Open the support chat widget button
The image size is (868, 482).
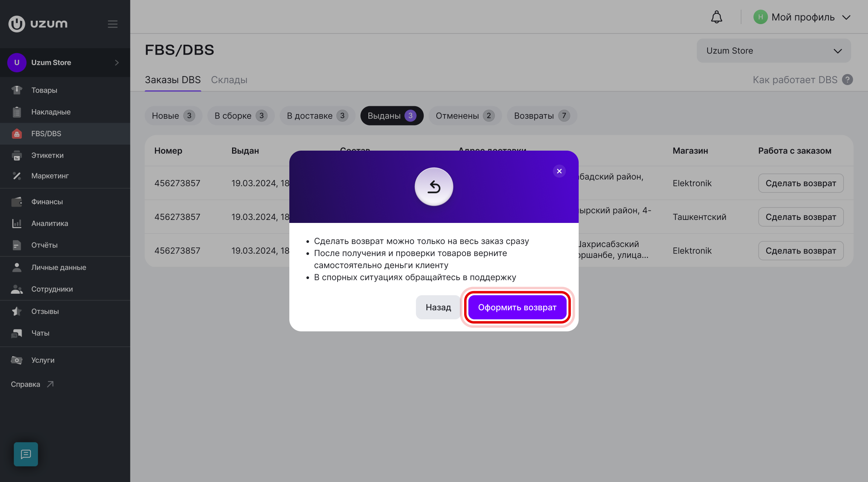26,454
